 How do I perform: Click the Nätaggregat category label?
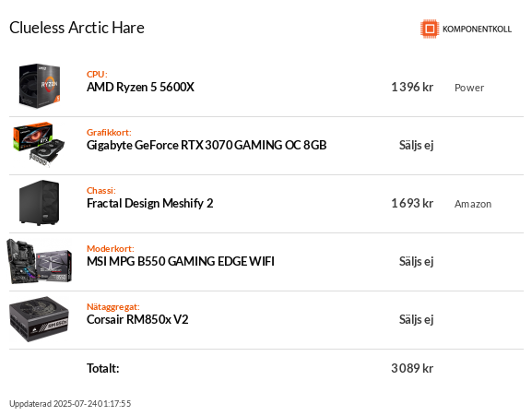[113, 307]
